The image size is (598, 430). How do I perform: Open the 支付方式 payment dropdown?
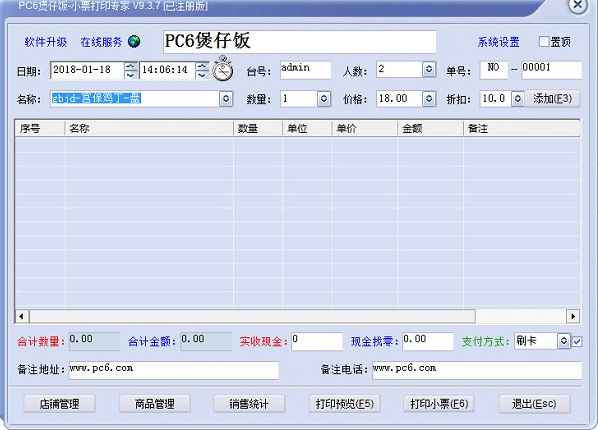(x=563, y=341)
